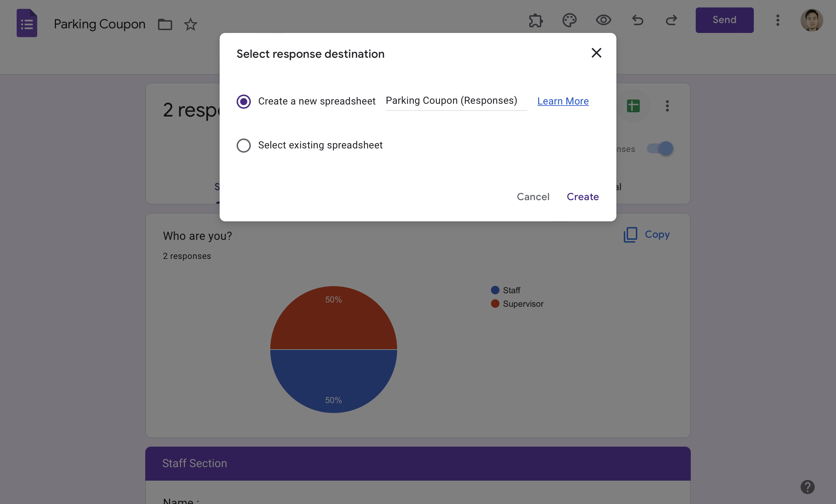Star the Parking Coupon form
The width and height of the screenshot is (836, 504).
pyautogui.click(x=190, y=24)
